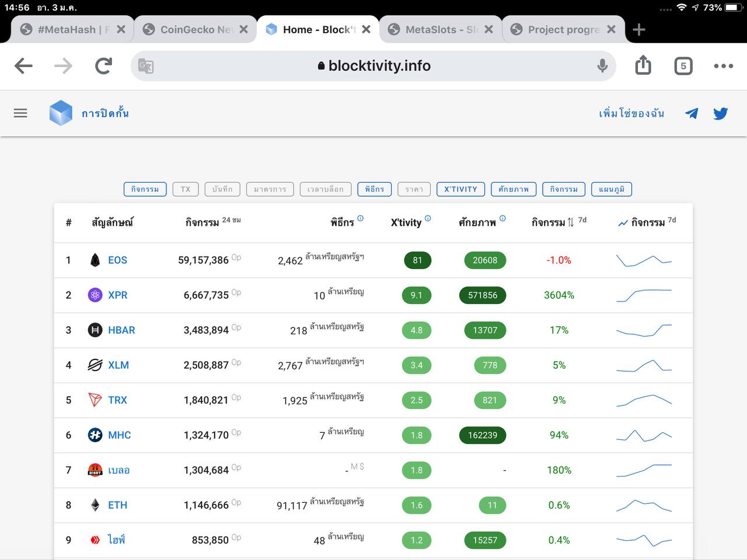The height and width of the screenshot is (560, 747).
Task: Toggle the TX column filter
Action: coord(186,189)
